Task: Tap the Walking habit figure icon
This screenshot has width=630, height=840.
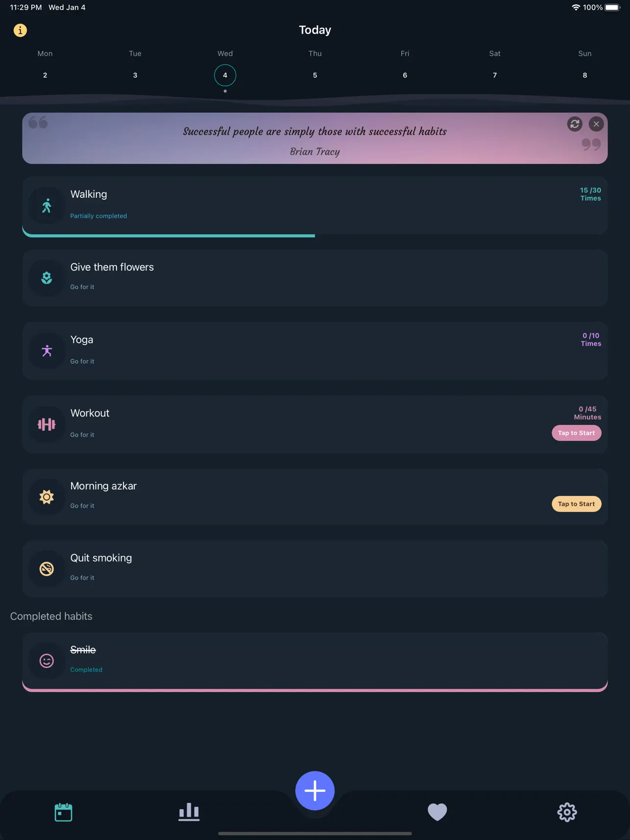Action: 47,206
